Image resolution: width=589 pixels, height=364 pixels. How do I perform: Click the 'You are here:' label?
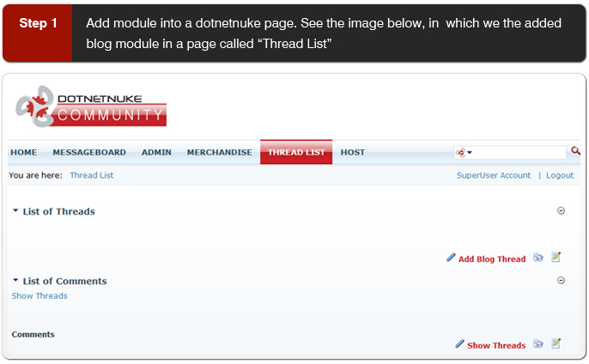click(36, 175)
